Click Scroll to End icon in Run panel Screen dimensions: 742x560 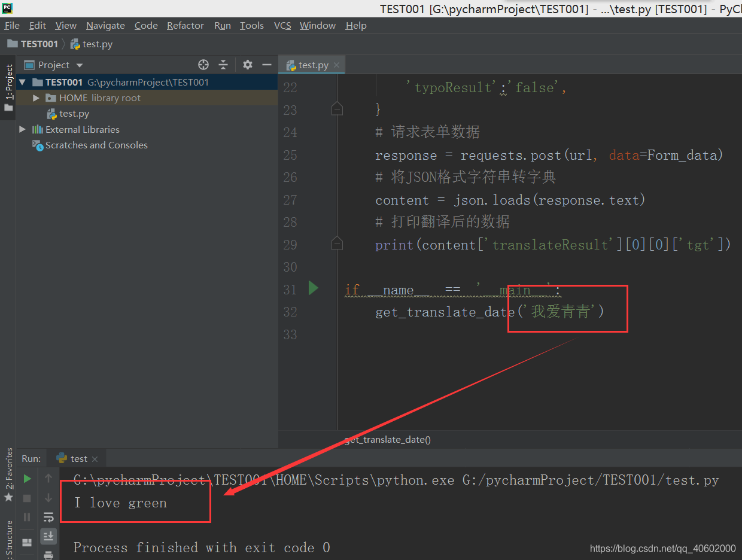[48, 536]
